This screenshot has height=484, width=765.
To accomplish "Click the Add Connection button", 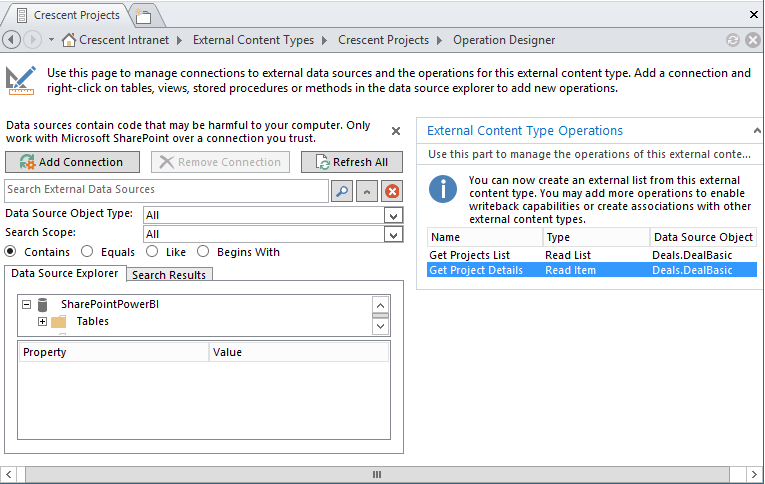I will 72,162.
